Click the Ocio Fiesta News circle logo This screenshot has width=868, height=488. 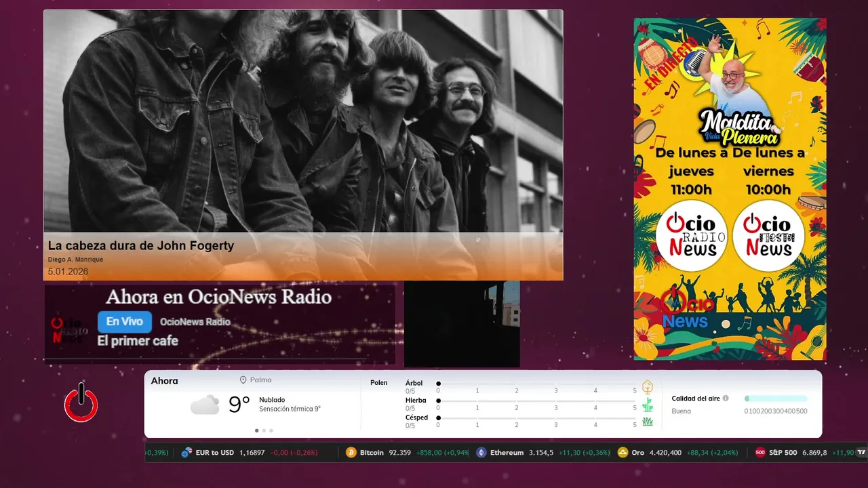tap(768, 236)
